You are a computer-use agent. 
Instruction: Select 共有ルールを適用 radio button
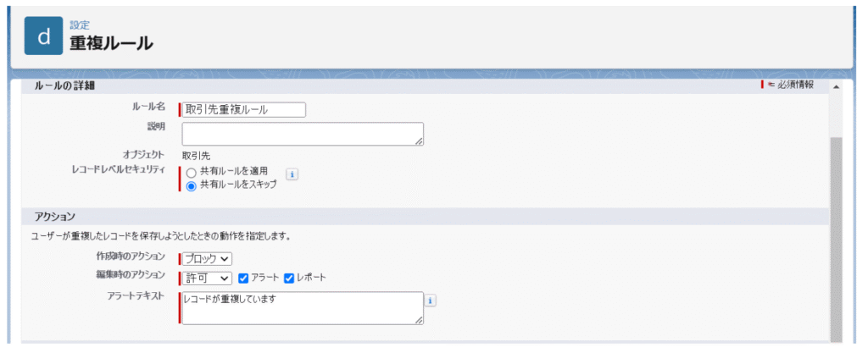pos(191,173)
